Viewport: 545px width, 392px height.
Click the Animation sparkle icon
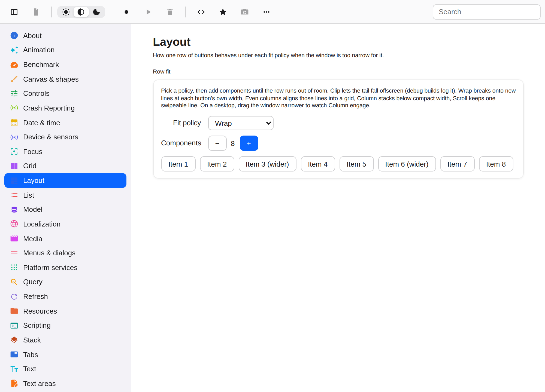[x=14, y=50]
